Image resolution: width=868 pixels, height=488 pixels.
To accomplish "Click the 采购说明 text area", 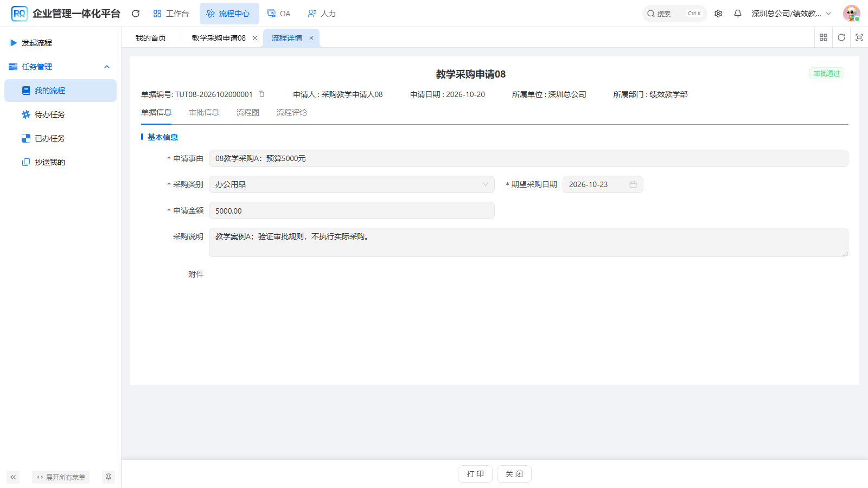I will click(528, 242).
